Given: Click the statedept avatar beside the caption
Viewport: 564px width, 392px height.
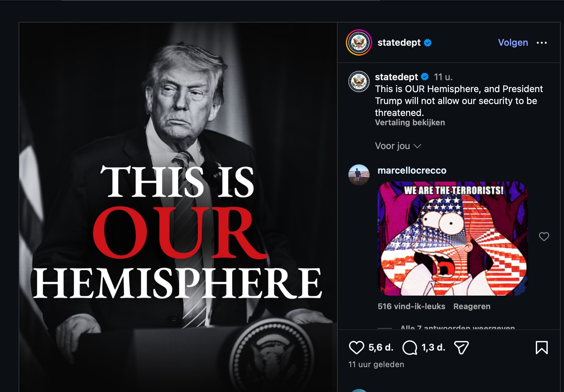Looking at the screenshot, I should 359,82.
